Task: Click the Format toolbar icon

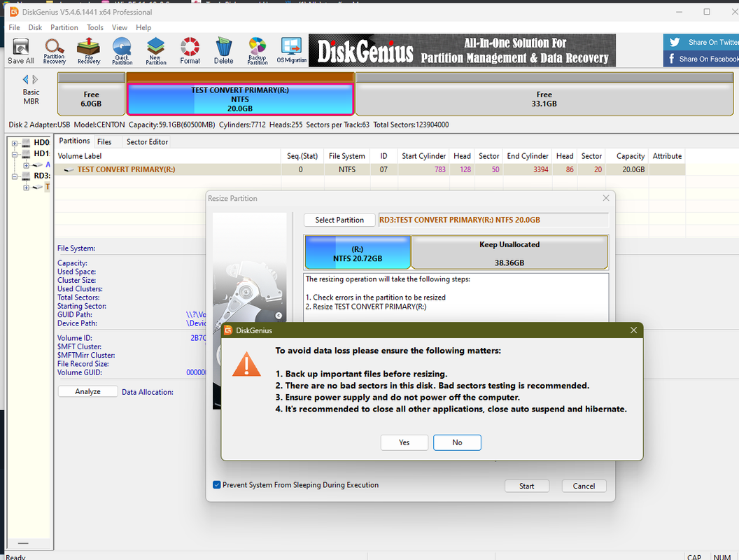Action: click(x=190, y=51)
